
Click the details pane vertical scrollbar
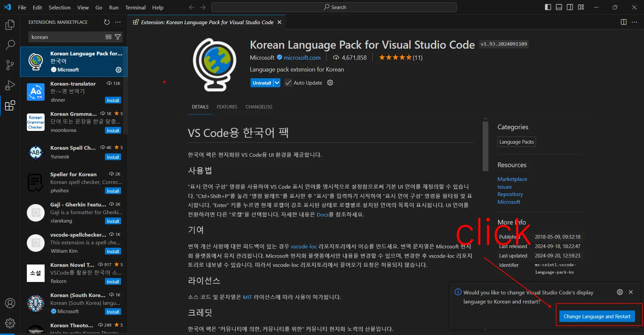pyautogui.click(x=485, y=146)
